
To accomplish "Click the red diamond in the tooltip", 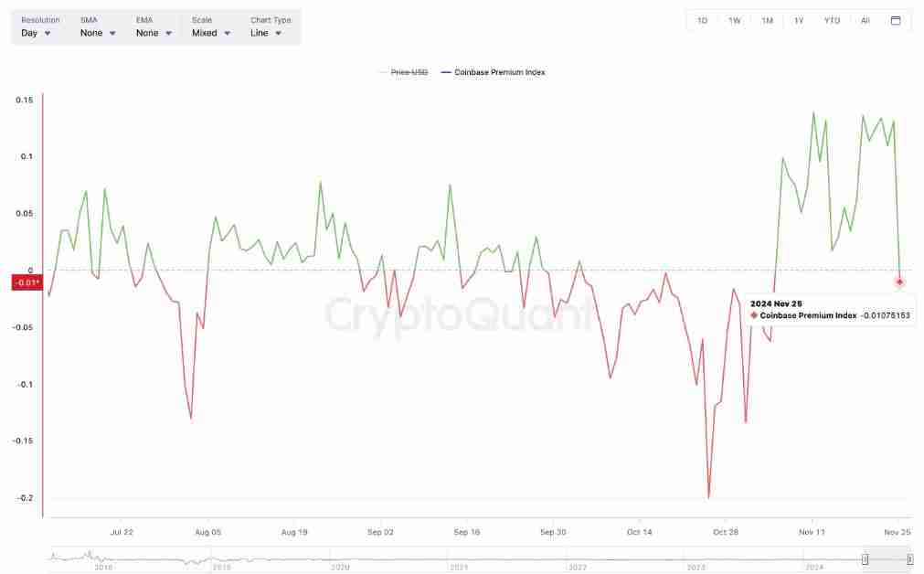I will [x=754, y=315].
